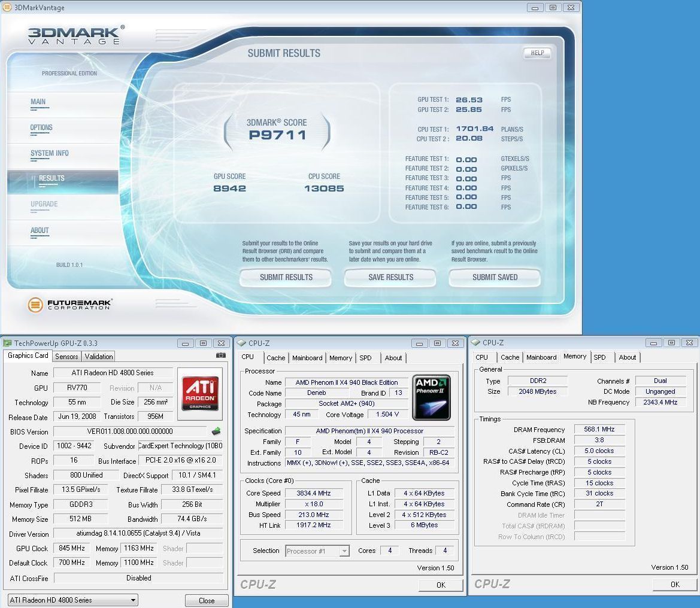Click the SUBMIT SAVED button

point(495,278)
